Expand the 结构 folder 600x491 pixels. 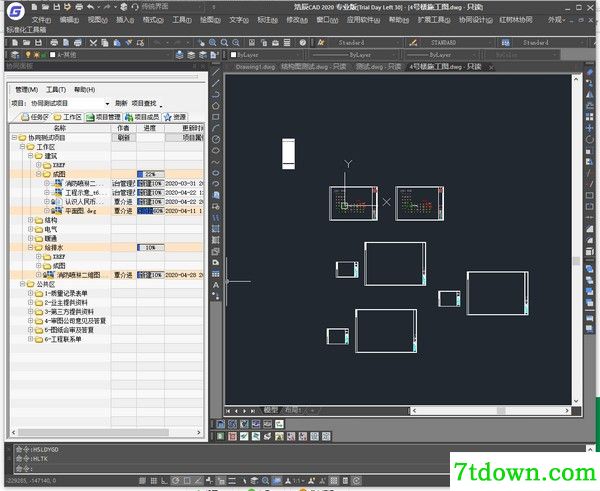pyautogui.click(x=31, y=220)
